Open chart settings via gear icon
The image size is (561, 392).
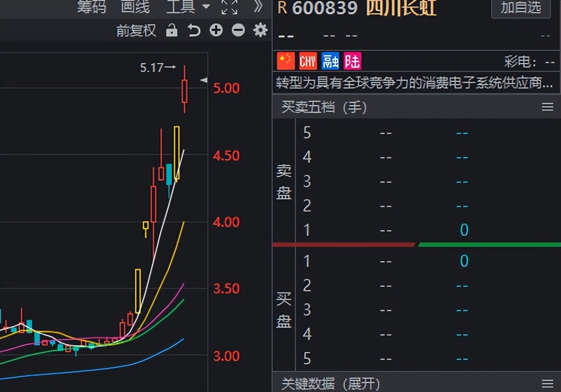coord(259,30)
